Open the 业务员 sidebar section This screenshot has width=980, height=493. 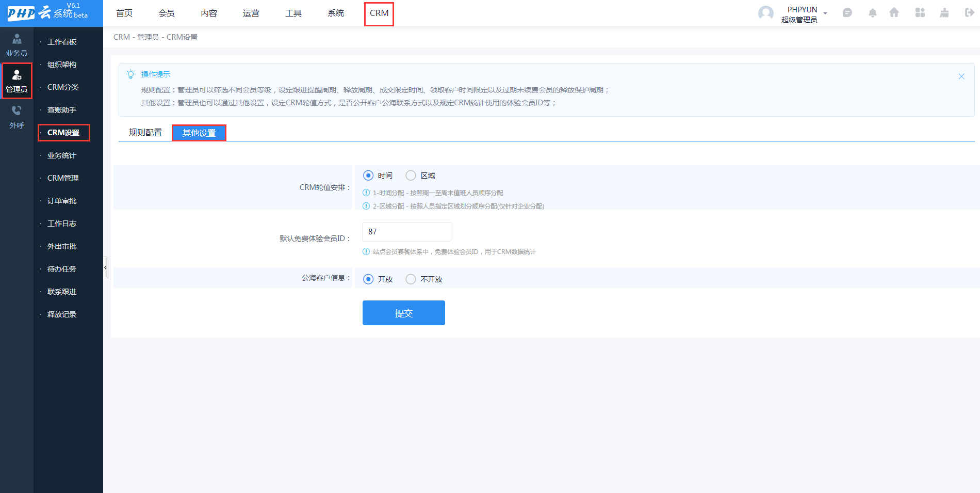pyautogui.click(x=17, y=45)
